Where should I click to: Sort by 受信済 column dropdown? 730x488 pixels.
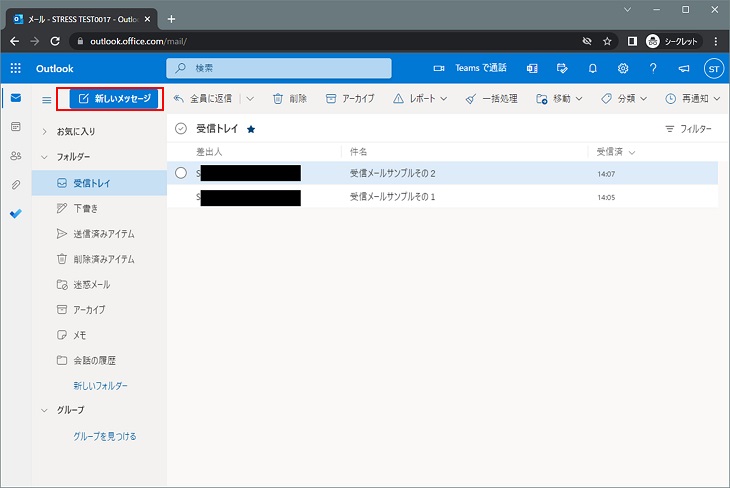point(632,152)
